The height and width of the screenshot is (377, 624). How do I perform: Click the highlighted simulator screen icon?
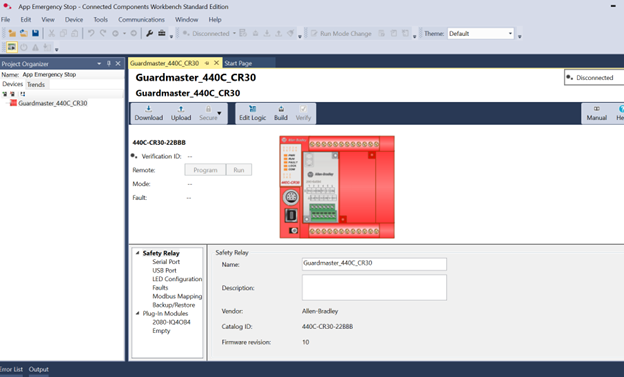click(12, 47)
